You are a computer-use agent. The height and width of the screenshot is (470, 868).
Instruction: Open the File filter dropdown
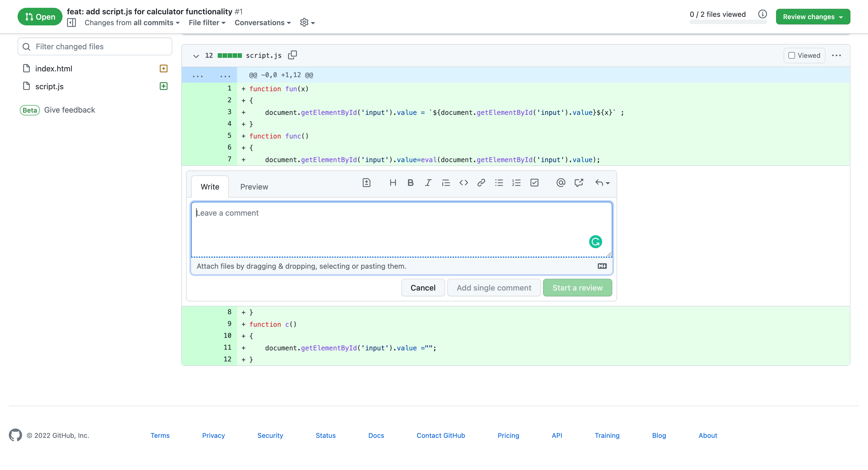(207, 23)
